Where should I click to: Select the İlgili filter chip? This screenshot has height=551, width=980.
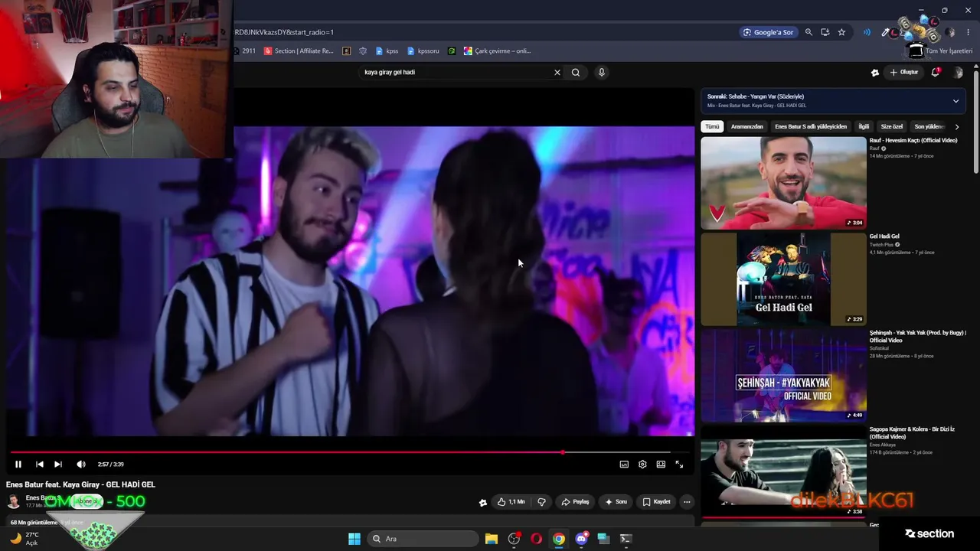[864, 126]
